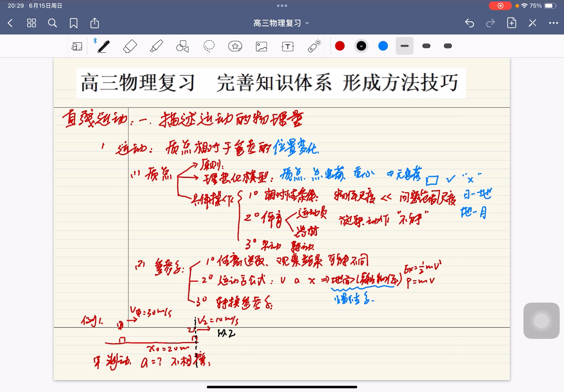Undo the last stroke
564x392 pixels.
tap(469, 23)
